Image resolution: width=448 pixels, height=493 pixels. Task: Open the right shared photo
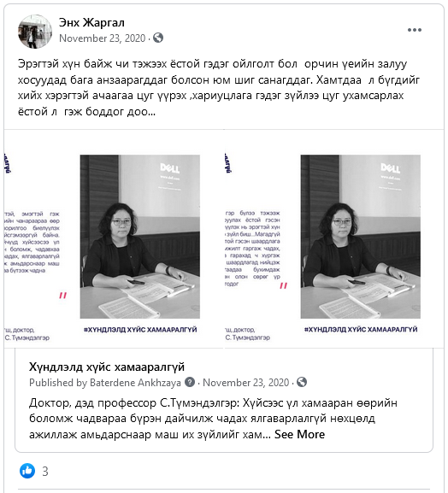(334, 239)
